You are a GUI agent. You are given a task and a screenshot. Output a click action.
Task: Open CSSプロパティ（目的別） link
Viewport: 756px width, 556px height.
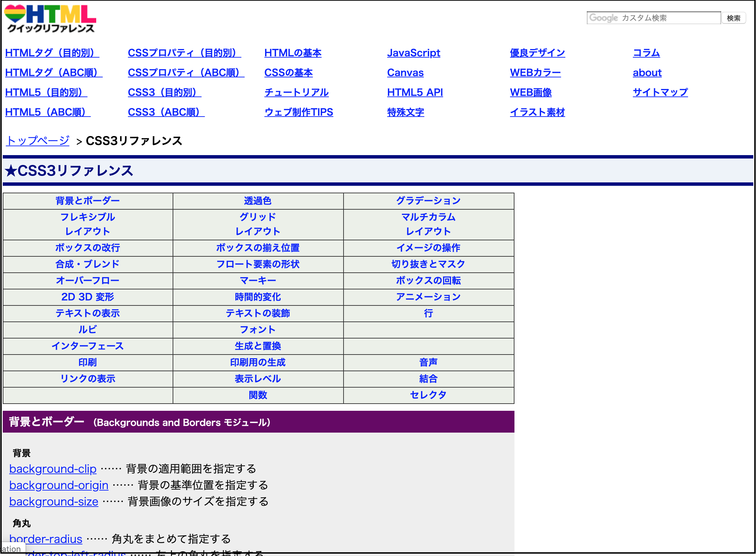pyautogui.click(x=185, y=53)
